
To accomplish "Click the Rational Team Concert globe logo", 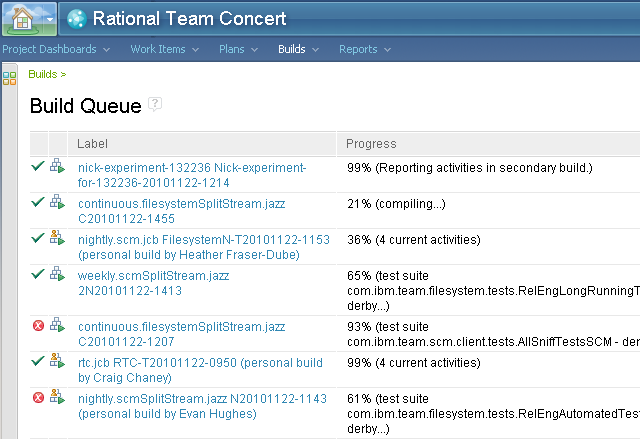I will click(77, 19).
